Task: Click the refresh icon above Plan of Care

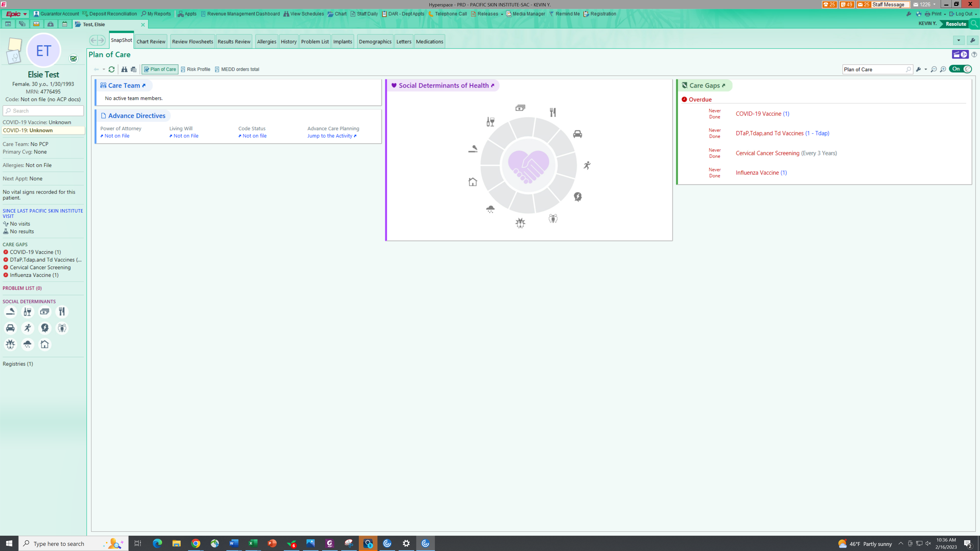Action: click(112, 69)
